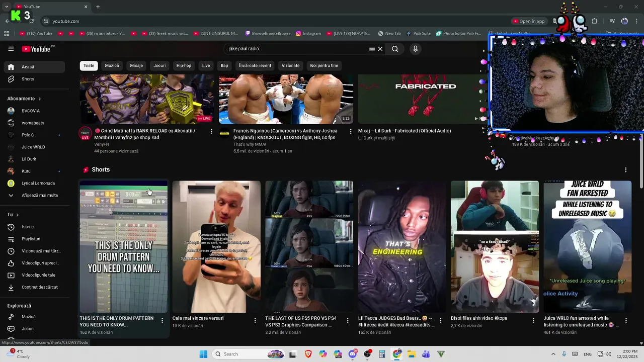This screenshot has height=362, width=644.
Task: Open the Ngannou vs Joshua video thumbnail
Action: point(286,99)
